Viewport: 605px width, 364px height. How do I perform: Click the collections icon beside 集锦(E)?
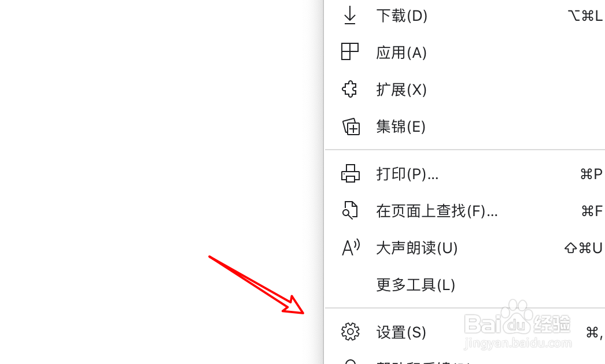pyautogui.click(x=351, y=127)
